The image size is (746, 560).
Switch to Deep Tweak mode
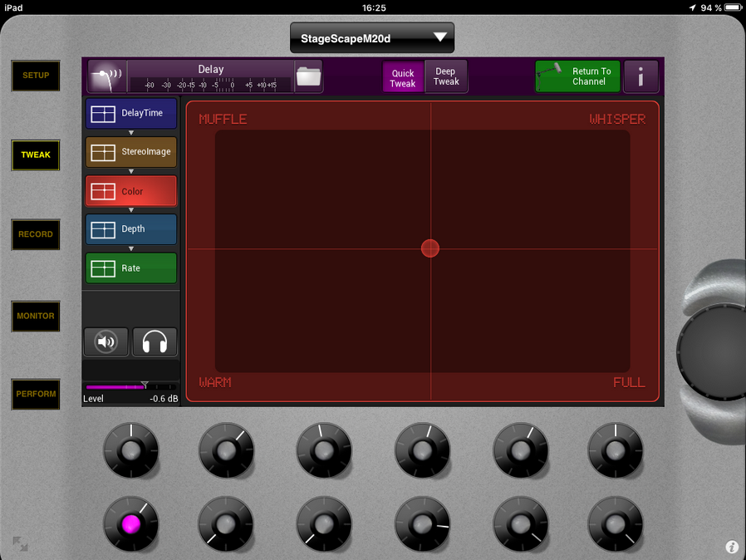tap(446, 76)
